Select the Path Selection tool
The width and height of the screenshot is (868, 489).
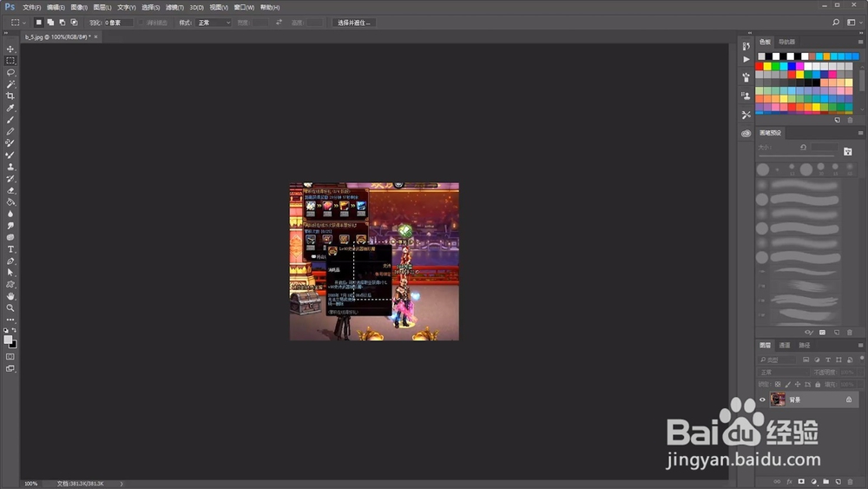coord(10,273)
